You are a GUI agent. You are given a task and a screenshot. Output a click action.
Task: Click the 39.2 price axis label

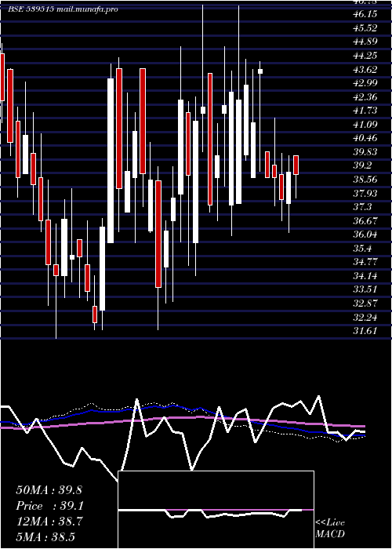coord(362,166)
